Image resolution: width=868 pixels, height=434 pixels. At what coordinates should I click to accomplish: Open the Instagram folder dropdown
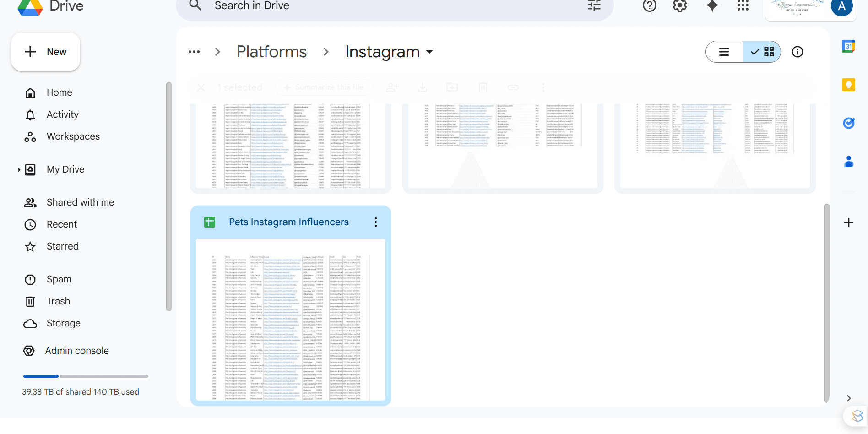coord(429,52)
